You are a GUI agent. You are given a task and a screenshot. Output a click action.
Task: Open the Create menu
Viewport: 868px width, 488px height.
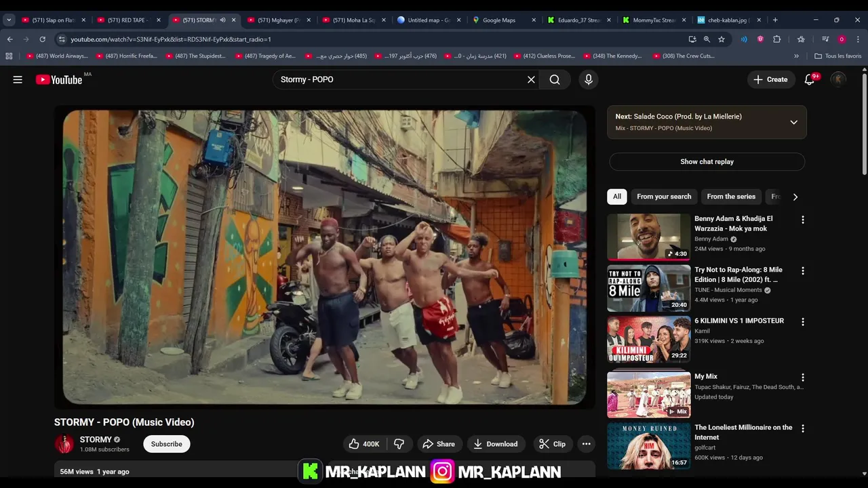(771, 79)
